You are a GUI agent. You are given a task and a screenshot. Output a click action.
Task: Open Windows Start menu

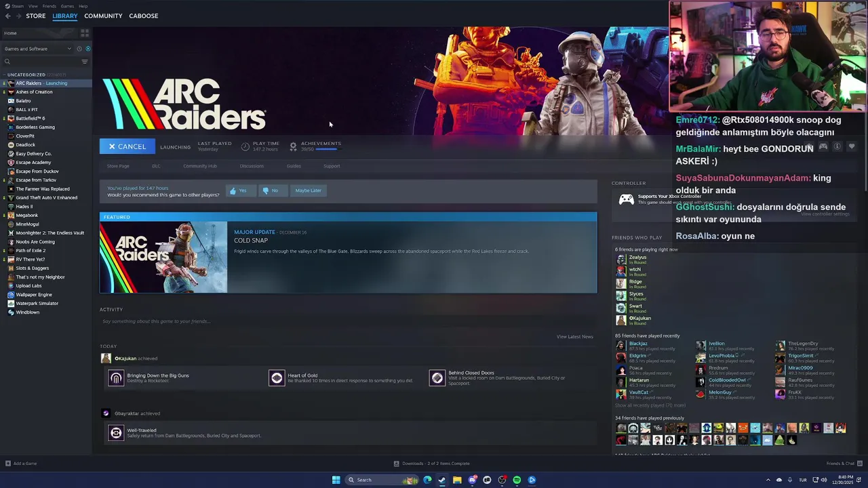tap(336, 480)
